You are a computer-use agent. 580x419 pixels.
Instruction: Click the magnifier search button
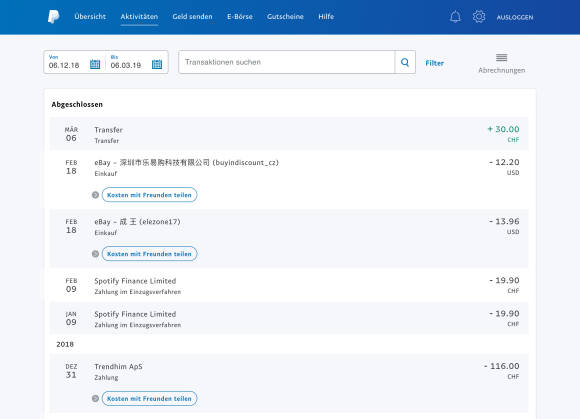[405, 62]
